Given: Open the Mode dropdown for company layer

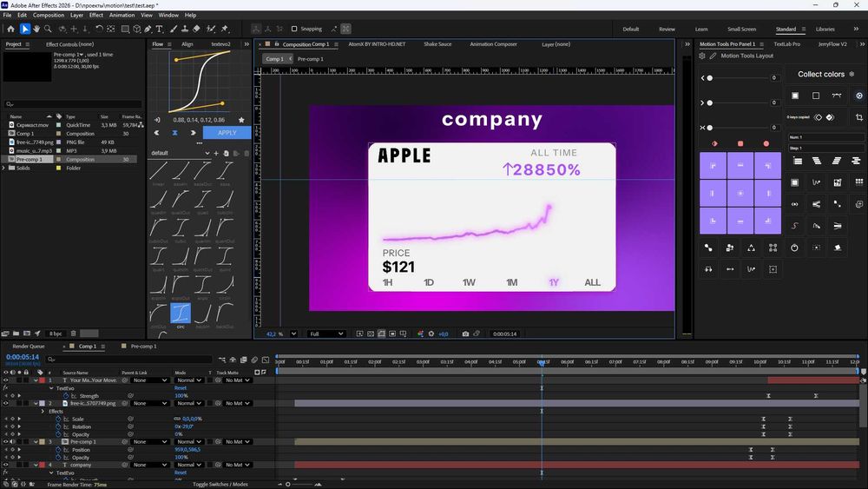Looking at the screenshot, I should point(189,466).
